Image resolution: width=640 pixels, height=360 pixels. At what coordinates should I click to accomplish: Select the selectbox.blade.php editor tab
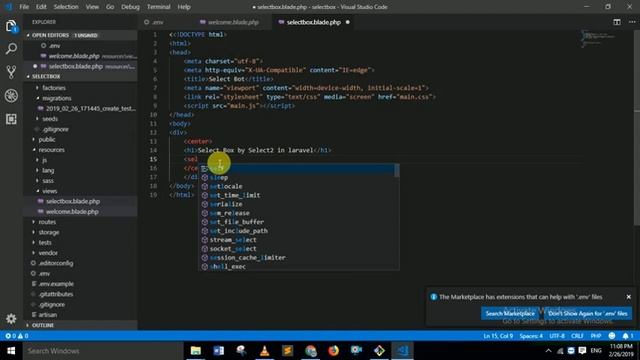[313, 22]
